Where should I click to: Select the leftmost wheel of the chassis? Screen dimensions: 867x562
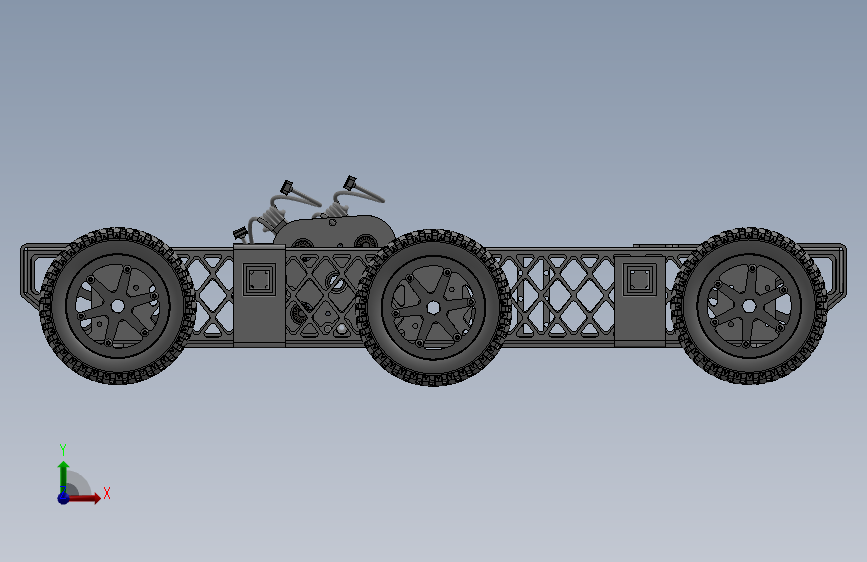(117, 305)
